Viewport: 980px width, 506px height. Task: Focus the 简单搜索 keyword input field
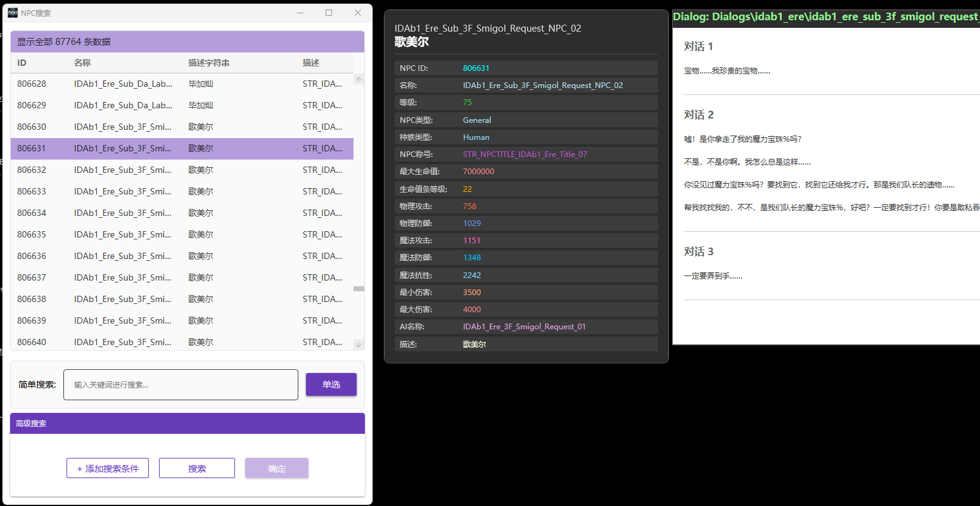[181, 384]
